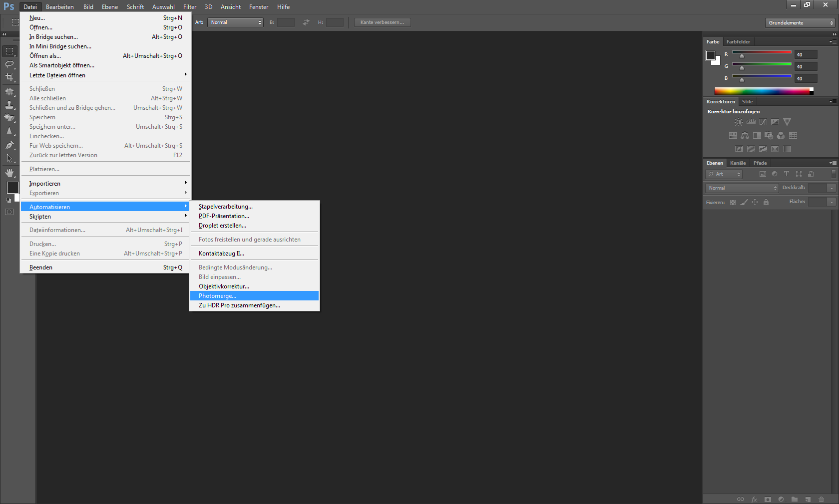Add an Invert adjustment
The image size is (839, 504).
click(x=739, y=149)
